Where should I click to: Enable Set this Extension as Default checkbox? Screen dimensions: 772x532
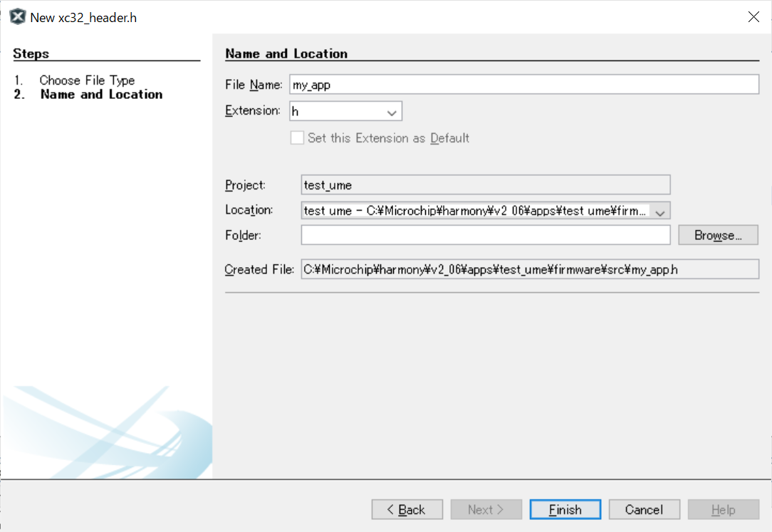pos(297,138)
